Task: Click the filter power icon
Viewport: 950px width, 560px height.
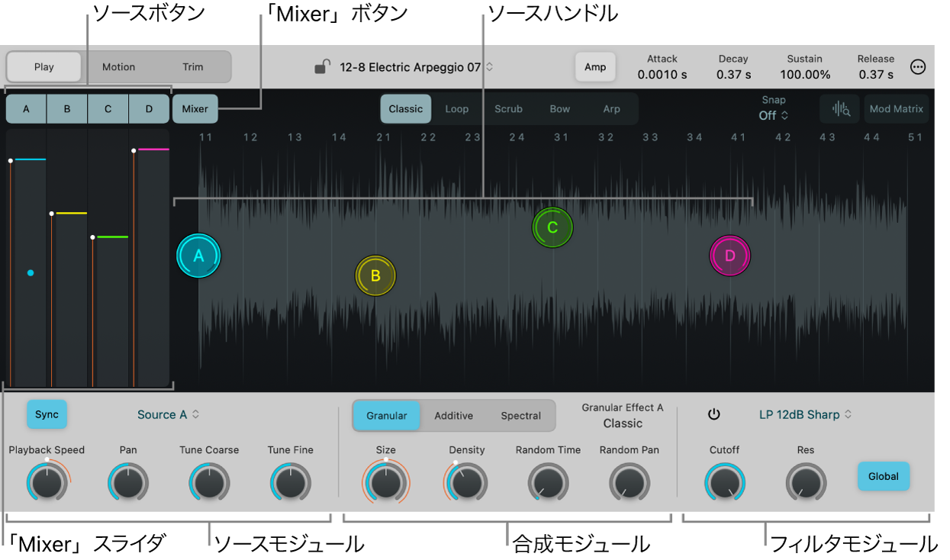Action: [x=714, y=414]
